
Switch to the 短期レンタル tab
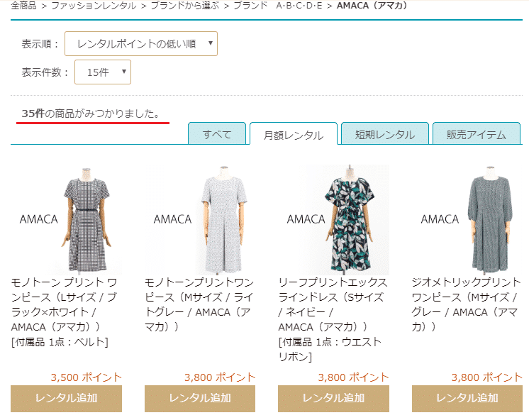click(385, 134)
